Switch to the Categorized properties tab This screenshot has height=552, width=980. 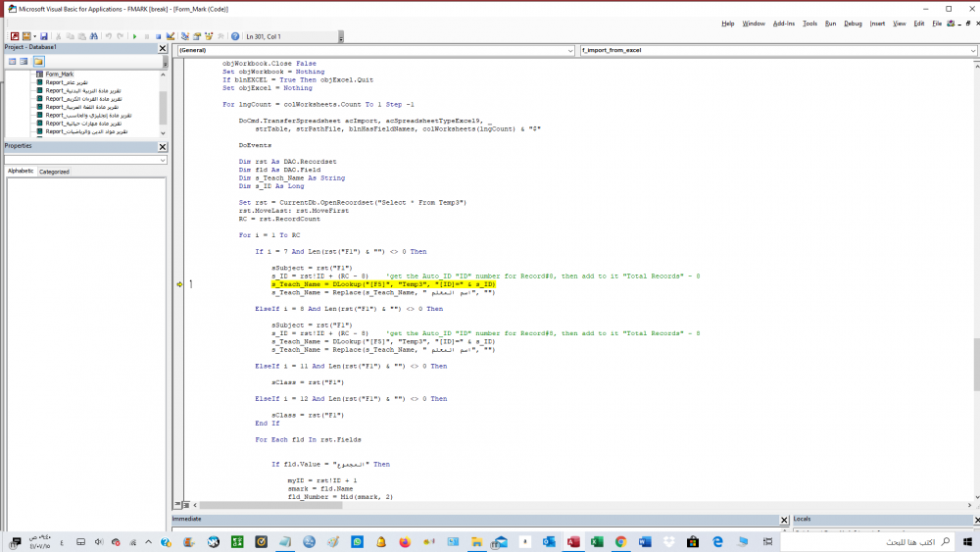[x=54, y=172]
